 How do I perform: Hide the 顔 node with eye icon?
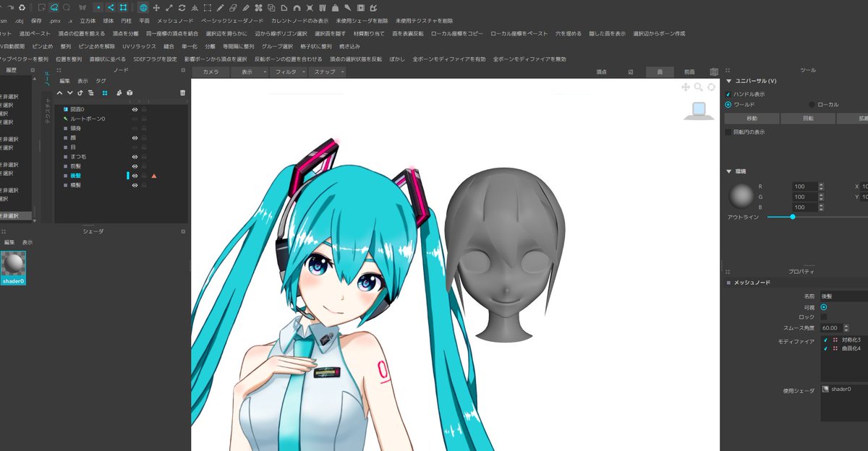point(135,138)
